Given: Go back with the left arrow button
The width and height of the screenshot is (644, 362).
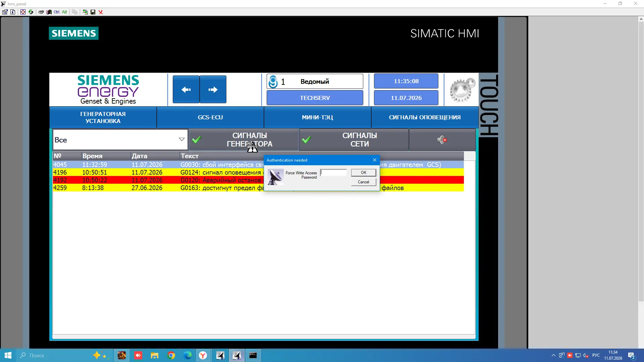Looking at the screenshot, I should (186, 89).
